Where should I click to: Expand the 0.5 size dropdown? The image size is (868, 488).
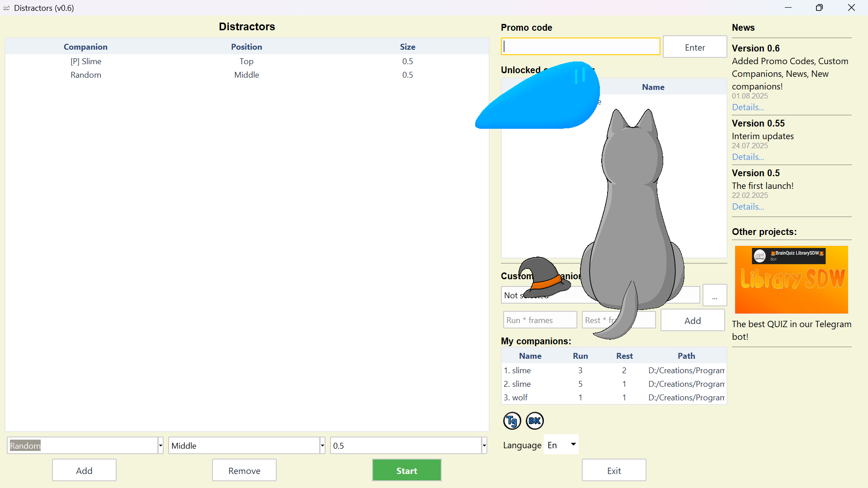pyautogui.click(x=484, y=446)
